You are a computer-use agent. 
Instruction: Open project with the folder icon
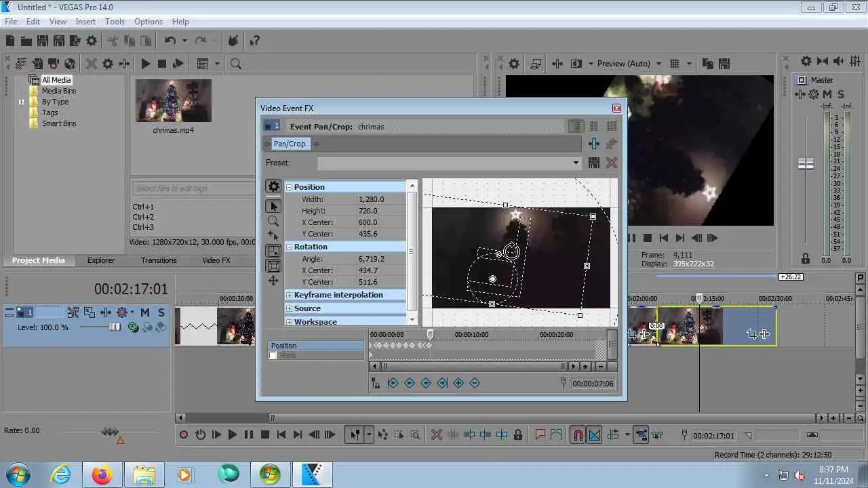click(x=26, y=41)
